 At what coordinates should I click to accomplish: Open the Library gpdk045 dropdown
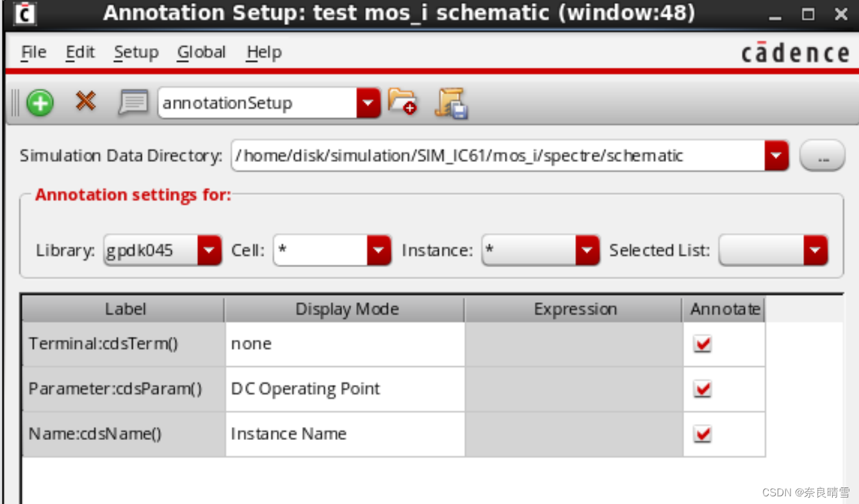[x=209, y=250]
